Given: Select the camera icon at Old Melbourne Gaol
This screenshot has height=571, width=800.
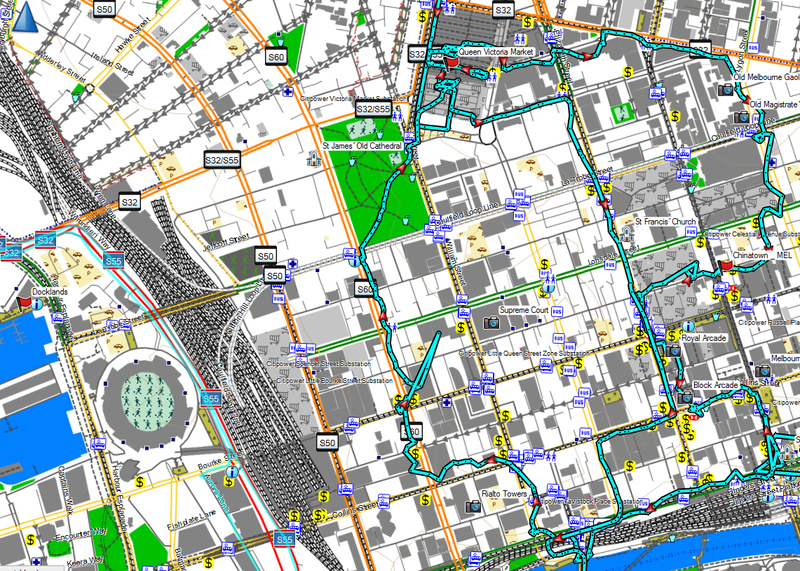Looking at the screenshot, I should point(725,90).
